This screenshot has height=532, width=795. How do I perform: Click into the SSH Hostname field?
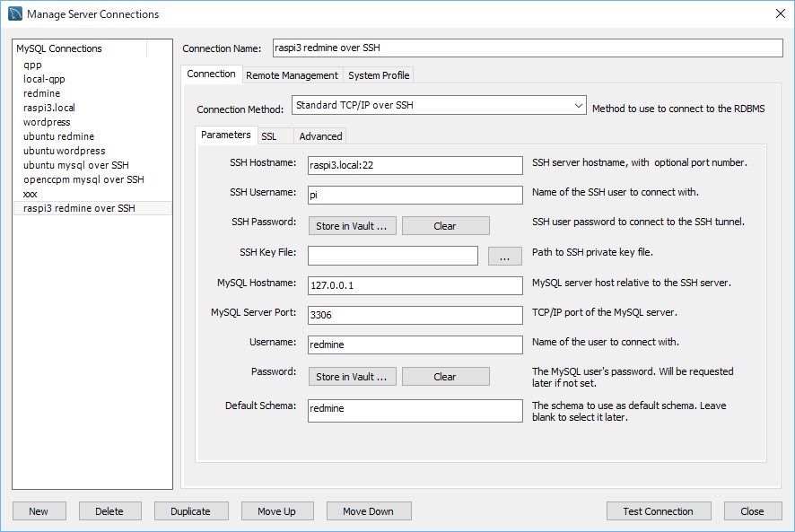tap(415, 166)
